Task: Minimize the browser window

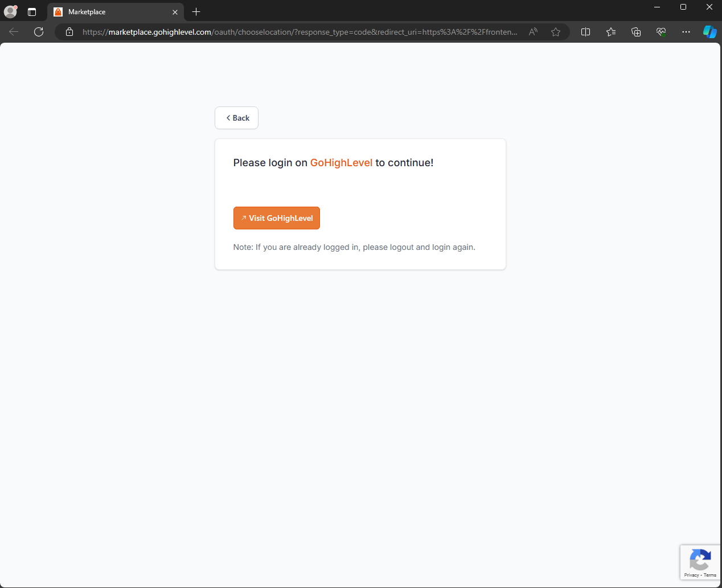Action: (657, 7)
